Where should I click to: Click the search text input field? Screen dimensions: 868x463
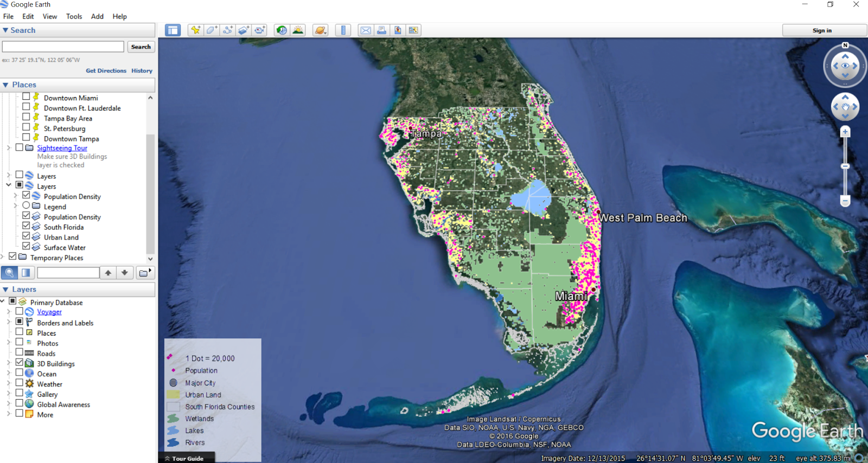(63, 47)
